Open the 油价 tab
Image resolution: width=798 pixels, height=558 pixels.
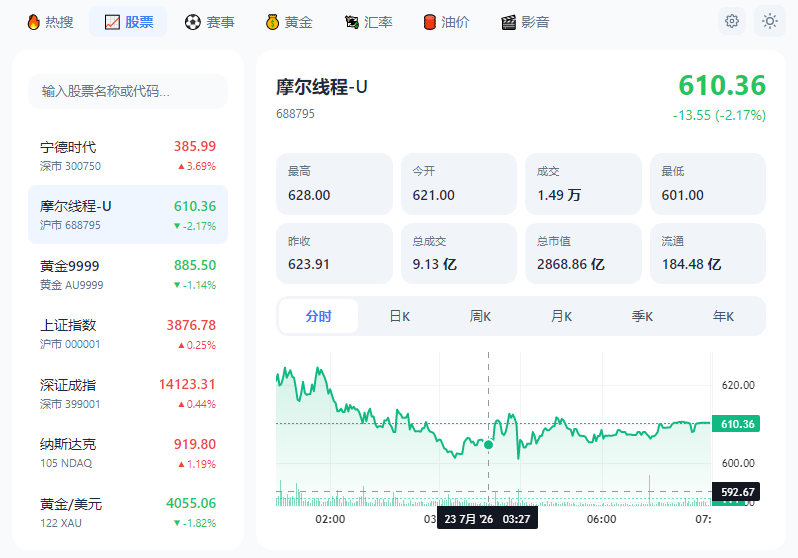[x=446, y=22]
